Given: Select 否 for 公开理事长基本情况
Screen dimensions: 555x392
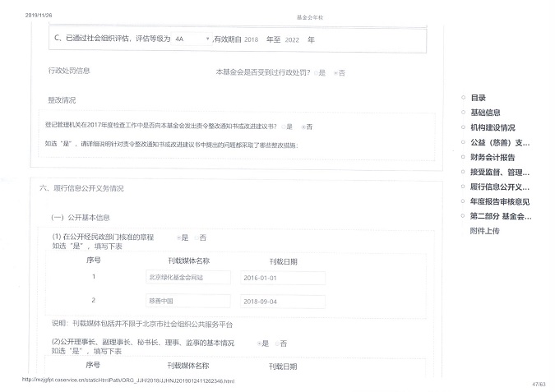Looking at the screenshot, I should point(277,344).
